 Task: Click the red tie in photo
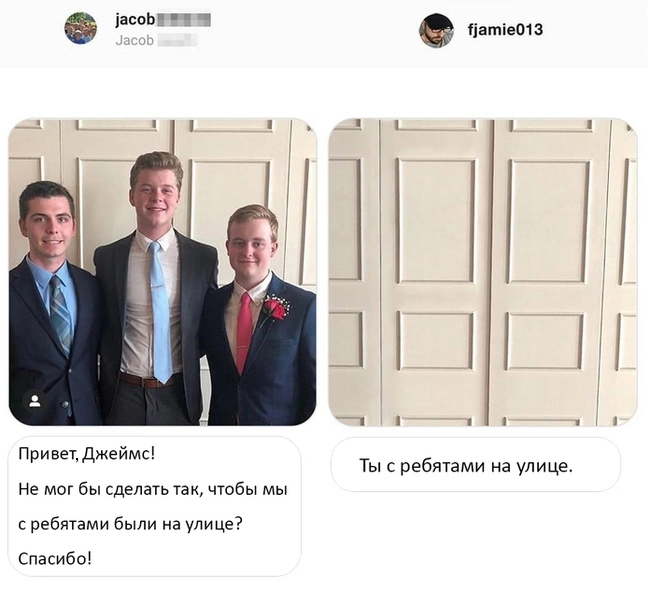[x=244, y=332]
